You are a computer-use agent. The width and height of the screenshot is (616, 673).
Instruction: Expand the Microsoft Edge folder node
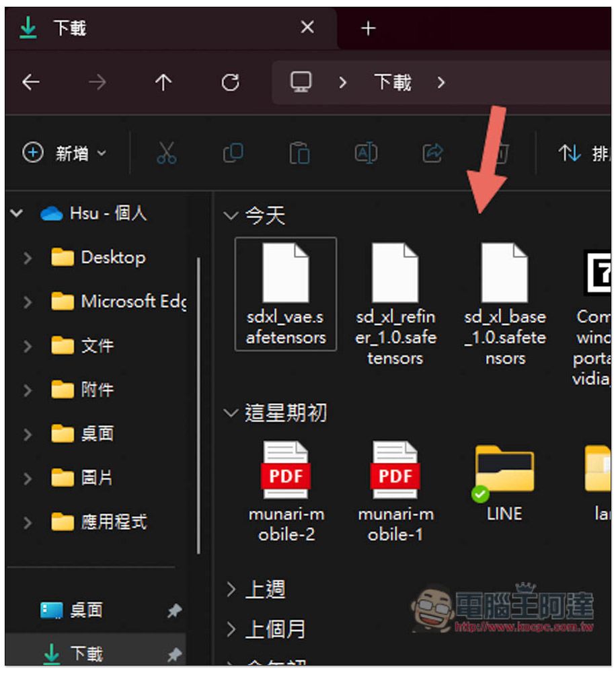click(x=28, y=302)
